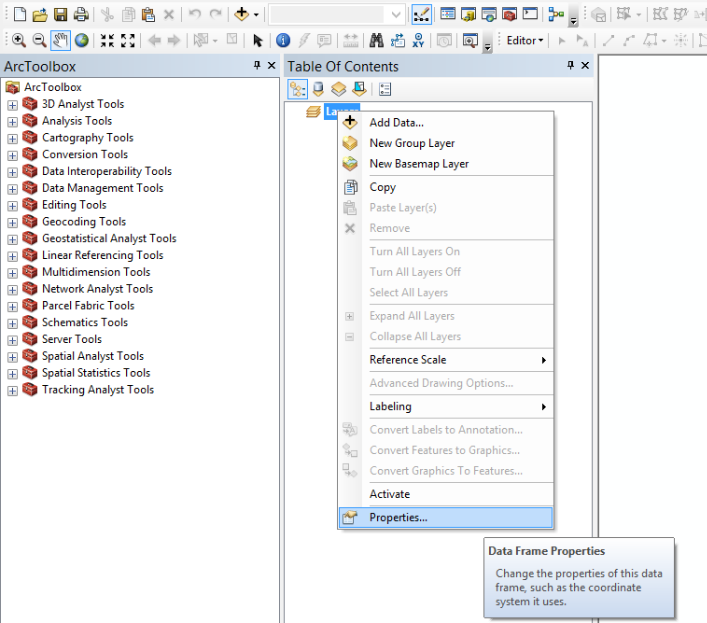Toggle the Editor Toolbar button

(x=422, y=15)
